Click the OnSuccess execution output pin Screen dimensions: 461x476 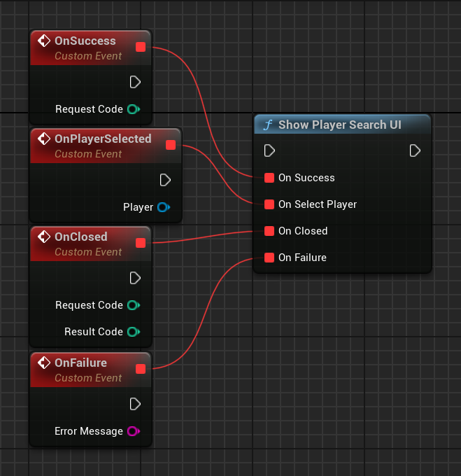(x=135, y=83)
